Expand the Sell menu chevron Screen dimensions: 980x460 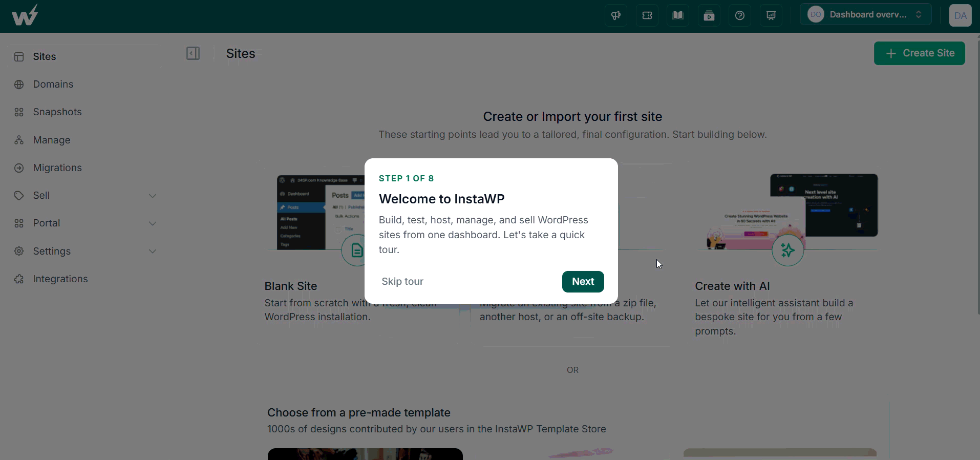click(x=153, y=196)
